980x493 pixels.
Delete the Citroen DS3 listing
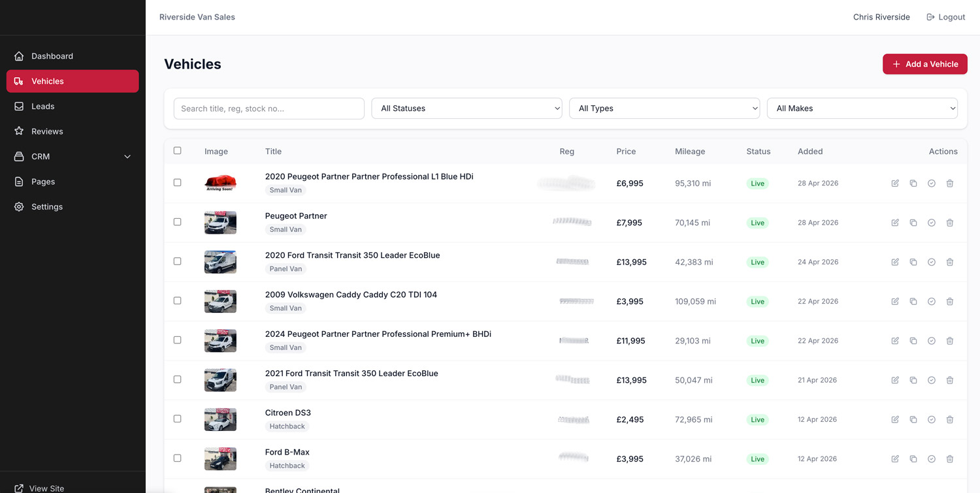click(x=950, y=419)
